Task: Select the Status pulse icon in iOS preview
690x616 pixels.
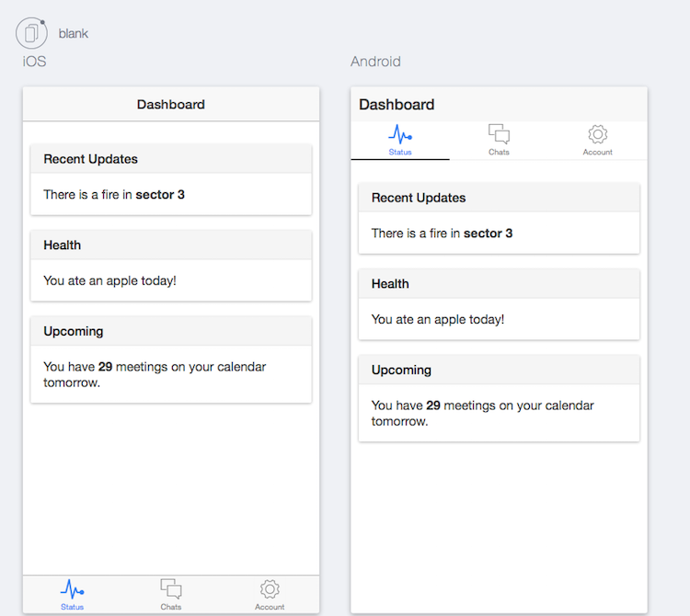Action: pyautogui.click(x=72, y=589)
